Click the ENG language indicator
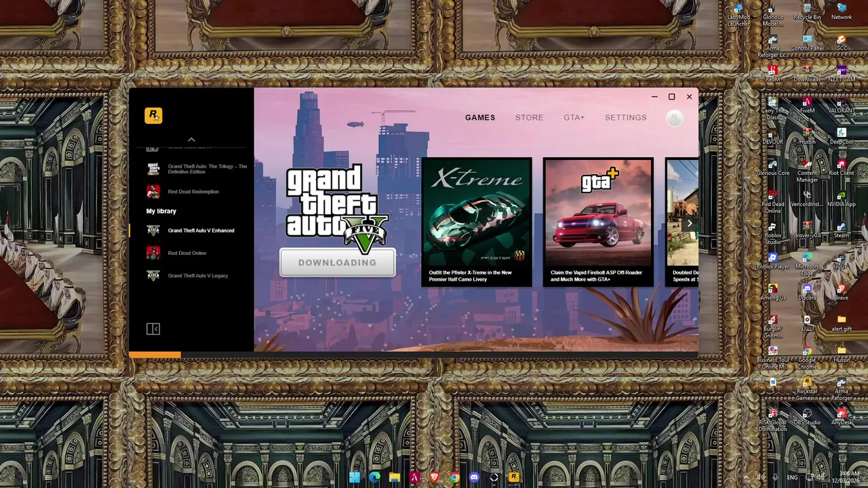The width and height of the screenshot is (868, 488). [792, 477]
